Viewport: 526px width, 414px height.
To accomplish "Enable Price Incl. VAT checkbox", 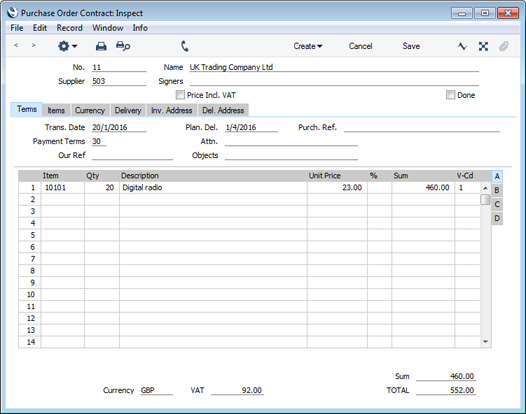I will point(180,95).
